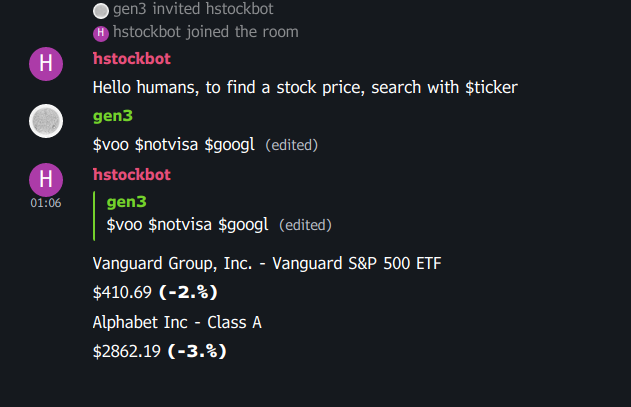Click the quoted "$voo $notvisa $googl" text

point(187,224)
